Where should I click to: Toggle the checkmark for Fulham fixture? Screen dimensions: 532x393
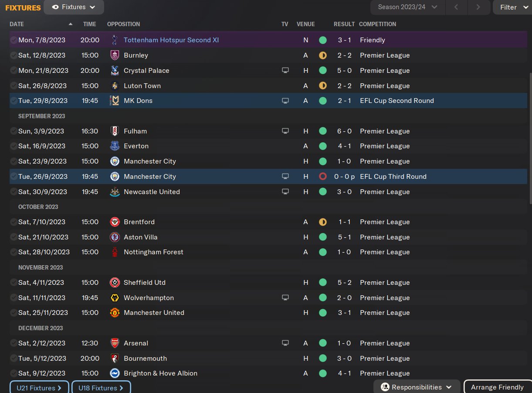tap(14, 131)
